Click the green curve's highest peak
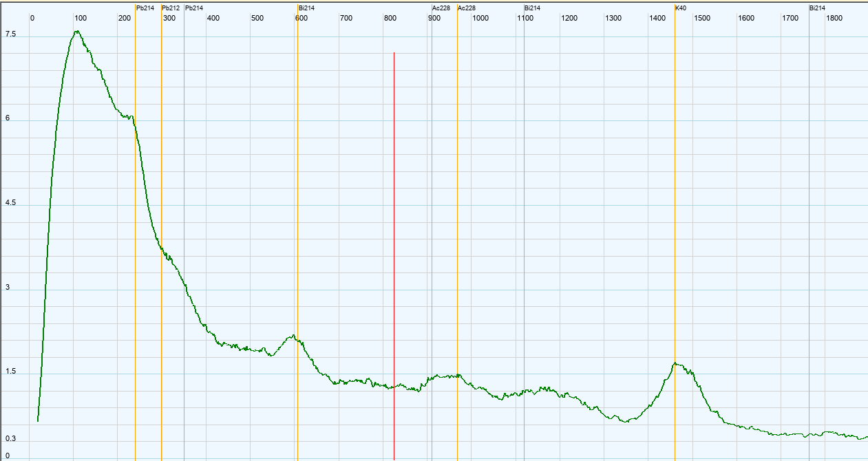Screen dimensions: 868x461 (x=76, y=32)
